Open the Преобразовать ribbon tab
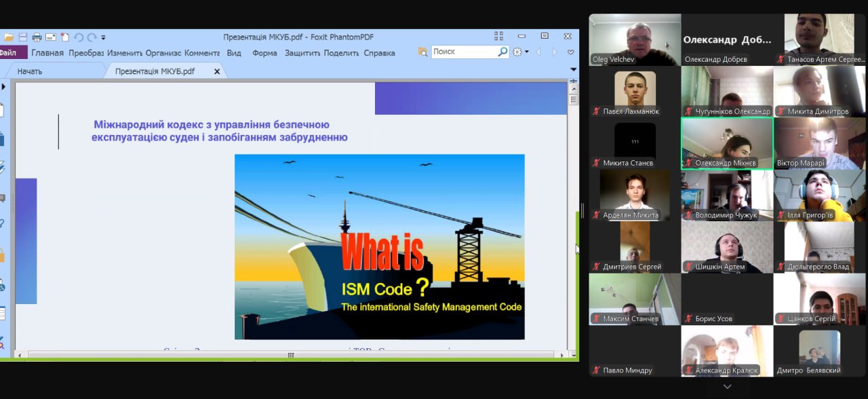Screen dimensions: 868x399 tap(86, 53)
